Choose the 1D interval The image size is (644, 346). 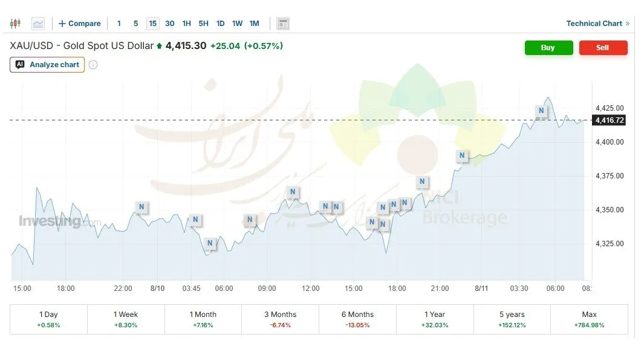(x=221, y=24)
